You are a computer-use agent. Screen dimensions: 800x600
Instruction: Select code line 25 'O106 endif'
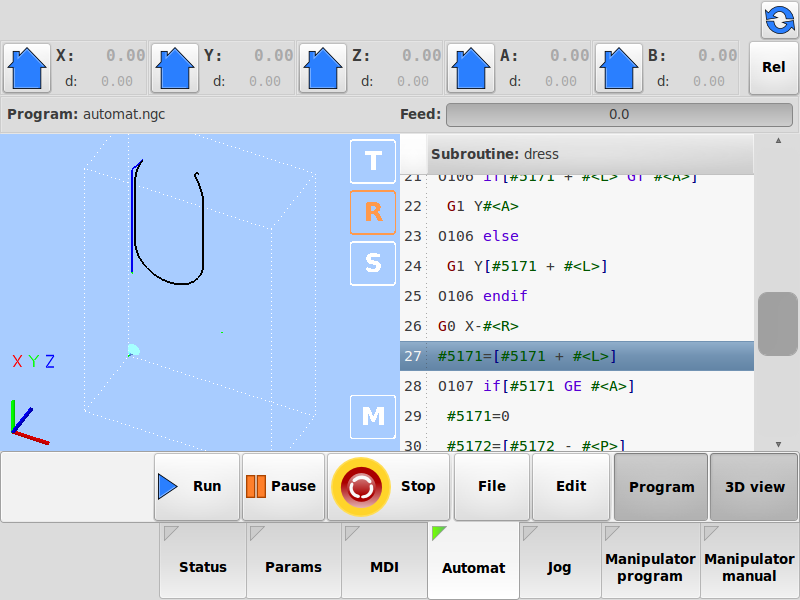point(577,296)
